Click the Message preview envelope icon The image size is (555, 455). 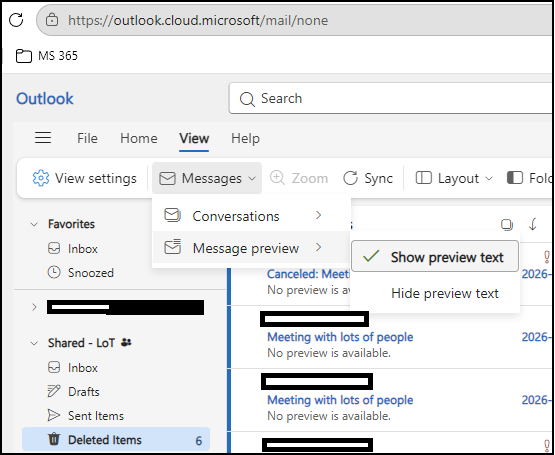click(x=172, y=247)
